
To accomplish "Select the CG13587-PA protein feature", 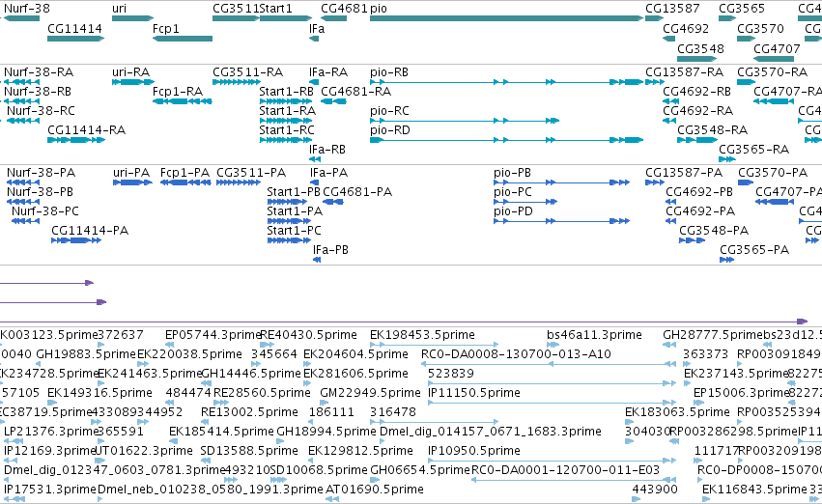I will [655, 182].
